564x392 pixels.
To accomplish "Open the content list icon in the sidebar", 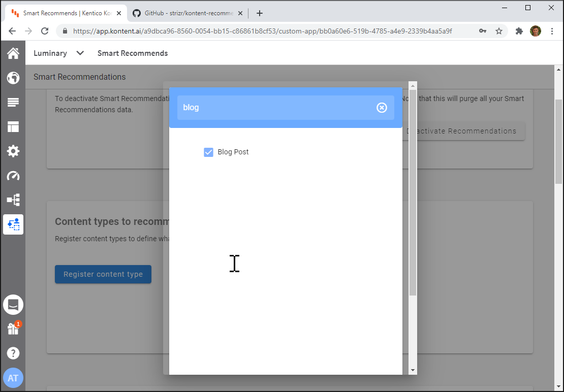I will pos(13,102).
